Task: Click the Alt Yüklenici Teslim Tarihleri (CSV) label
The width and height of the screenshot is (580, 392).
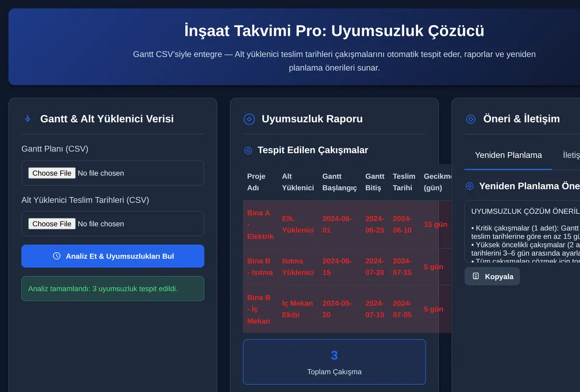Action: [x=85, y=200]
